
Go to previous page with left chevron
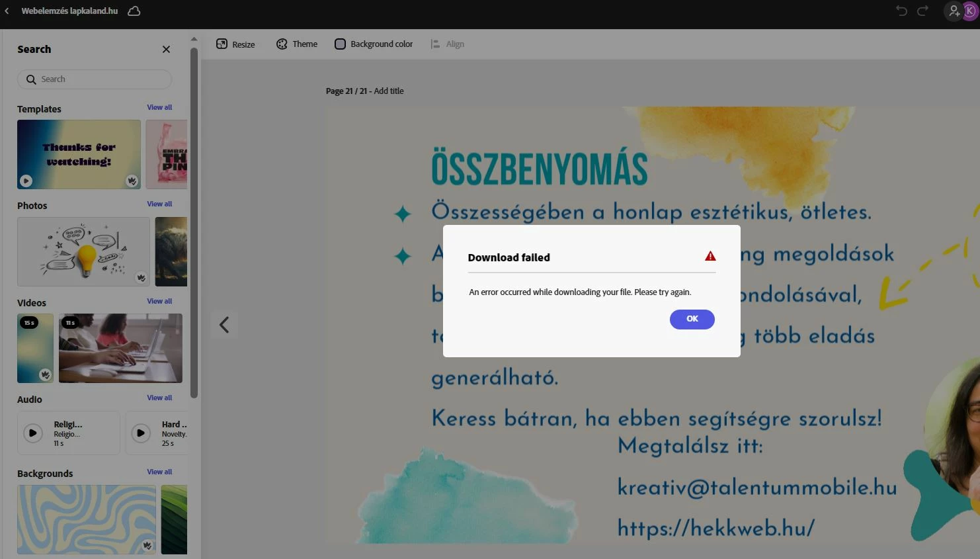(x=224, y=325)
